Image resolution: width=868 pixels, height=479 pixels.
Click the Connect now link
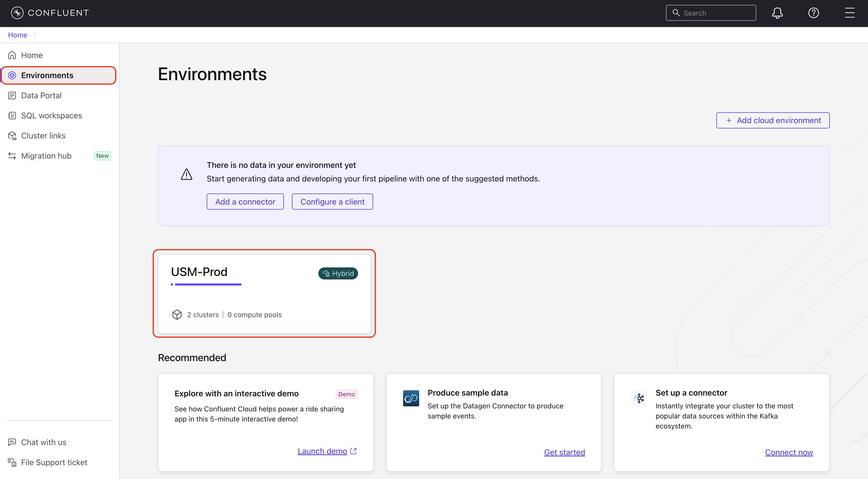pyautogui.click(x=789, y=452)
